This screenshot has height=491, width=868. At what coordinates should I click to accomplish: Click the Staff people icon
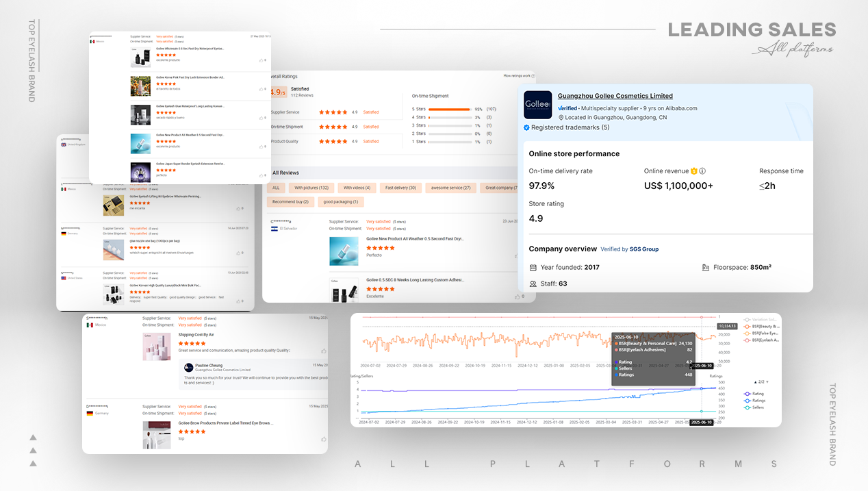pos(533,284)
